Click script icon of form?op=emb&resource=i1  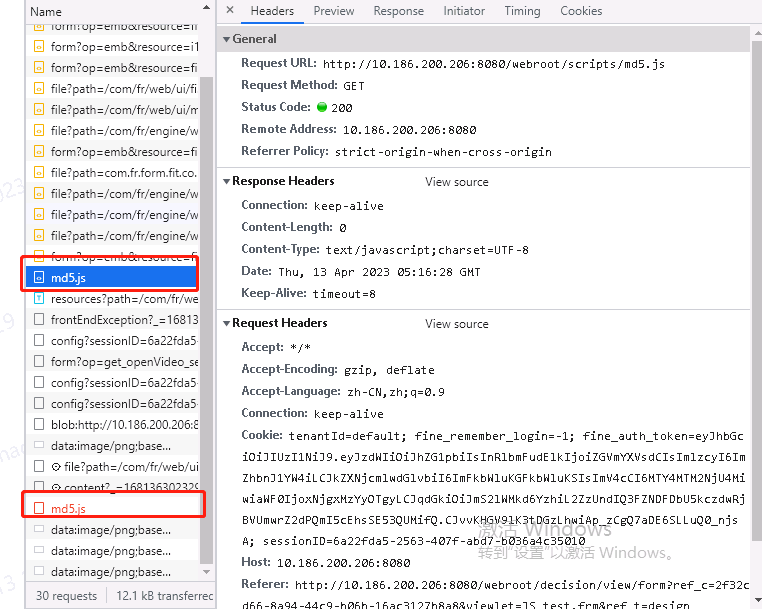(39, 47)
